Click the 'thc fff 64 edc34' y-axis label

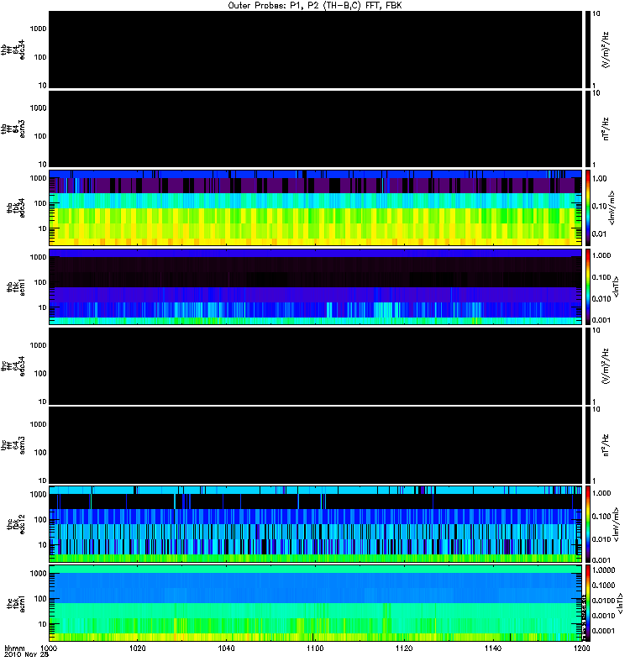[13, 366]
